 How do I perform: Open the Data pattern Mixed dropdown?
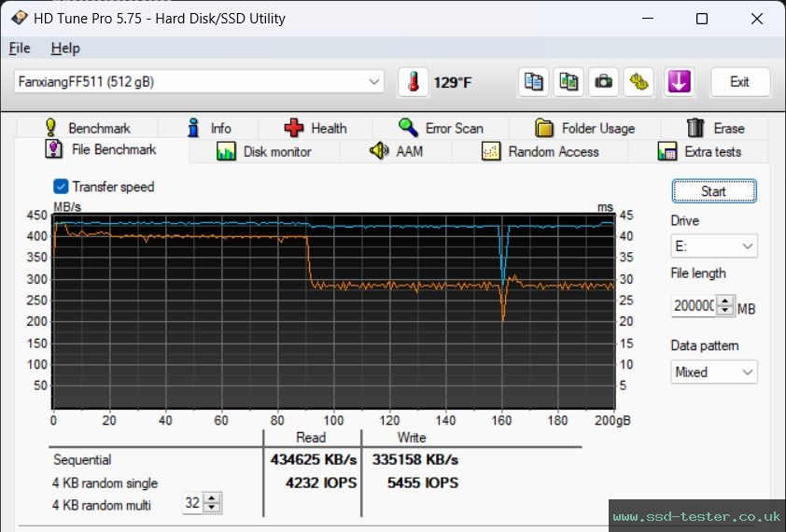[x=714, y=372]
